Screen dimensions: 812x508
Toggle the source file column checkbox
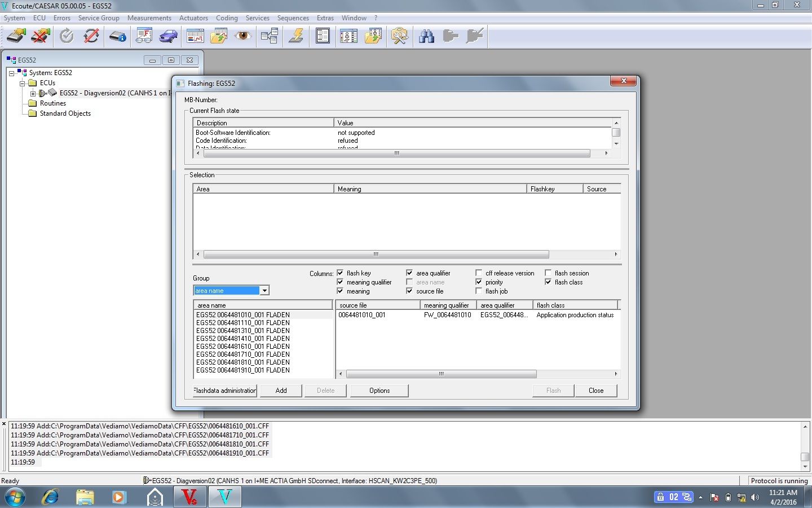tap(409, 291)
